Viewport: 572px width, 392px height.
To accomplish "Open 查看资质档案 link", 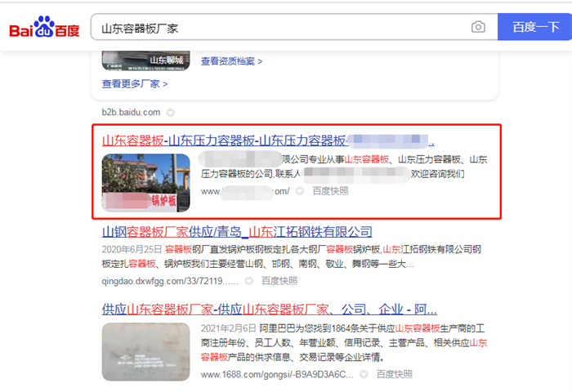I will (231, 61).
